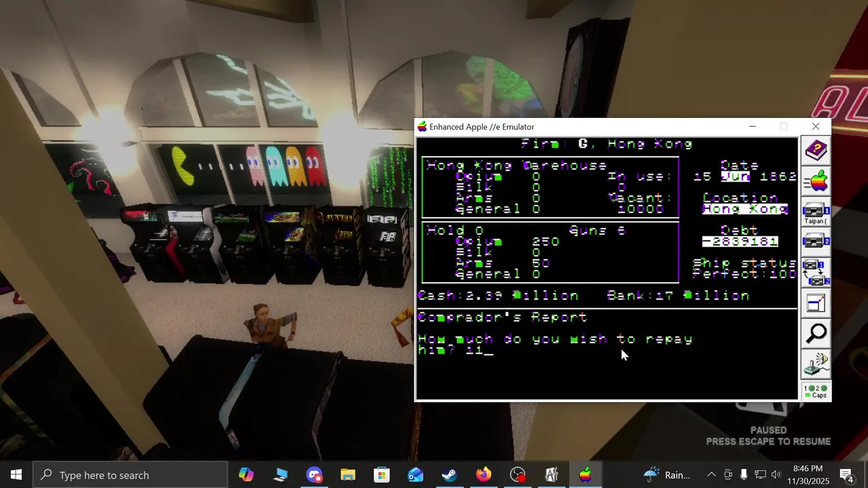Open Discord from the taskbar
Screen dimensions: 868x488
coord(314,474)
